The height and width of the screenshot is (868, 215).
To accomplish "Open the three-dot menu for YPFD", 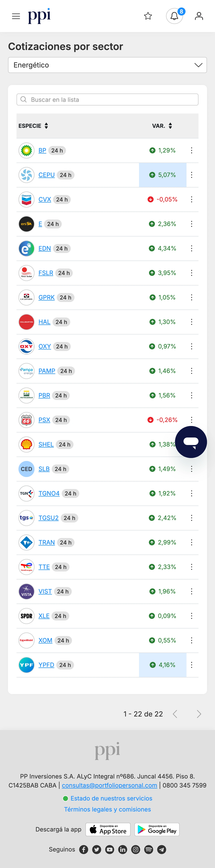I will (x=191, y=665).
